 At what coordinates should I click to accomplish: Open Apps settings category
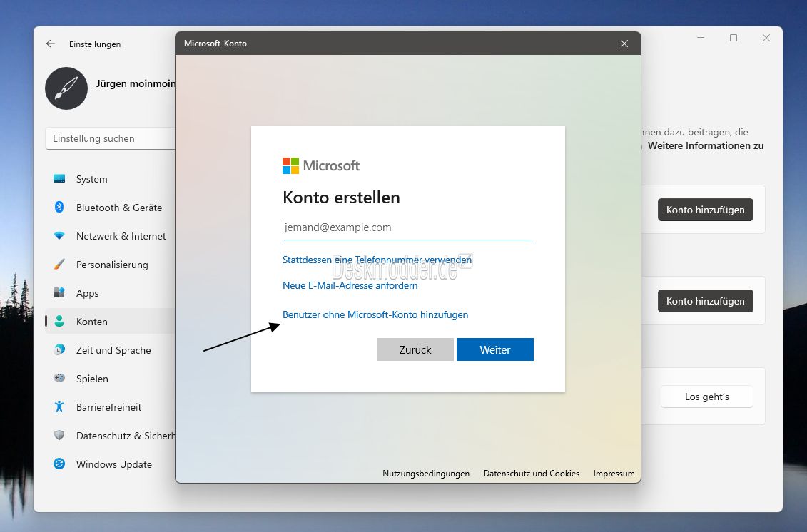110,293
